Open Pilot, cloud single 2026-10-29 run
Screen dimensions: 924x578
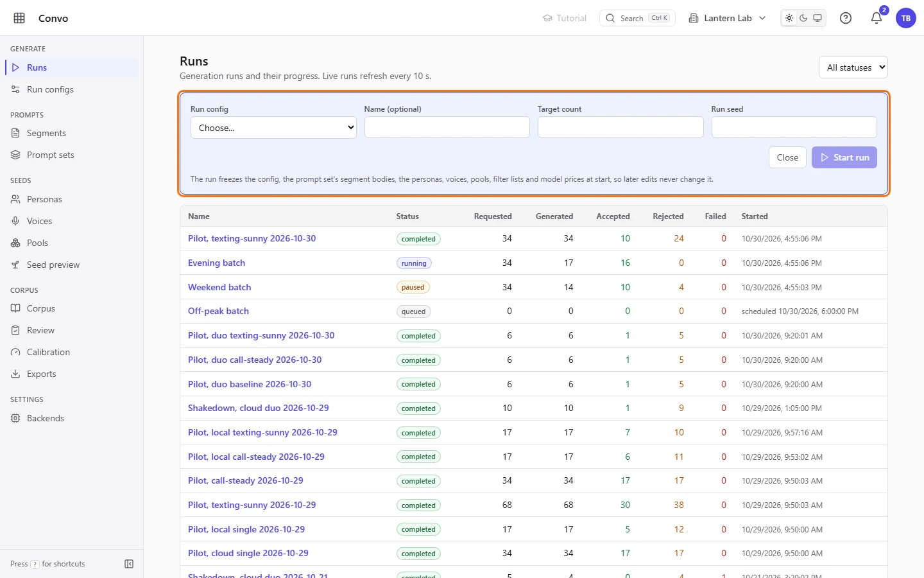248,553
